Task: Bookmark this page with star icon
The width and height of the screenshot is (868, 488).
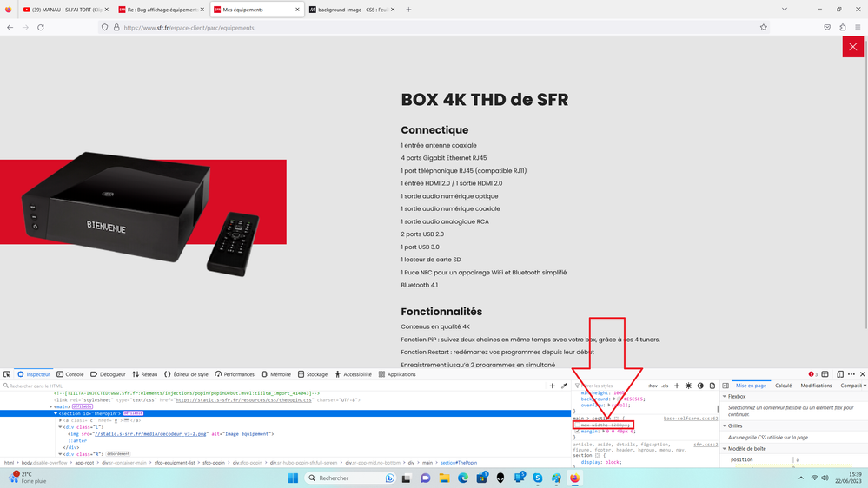Action: [x=764, y=27]
